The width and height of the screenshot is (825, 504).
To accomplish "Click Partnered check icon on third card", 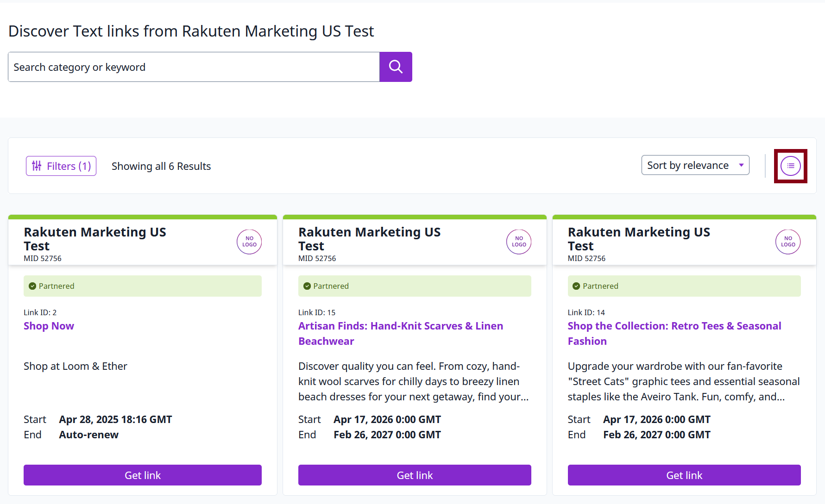I will (576, 286).
